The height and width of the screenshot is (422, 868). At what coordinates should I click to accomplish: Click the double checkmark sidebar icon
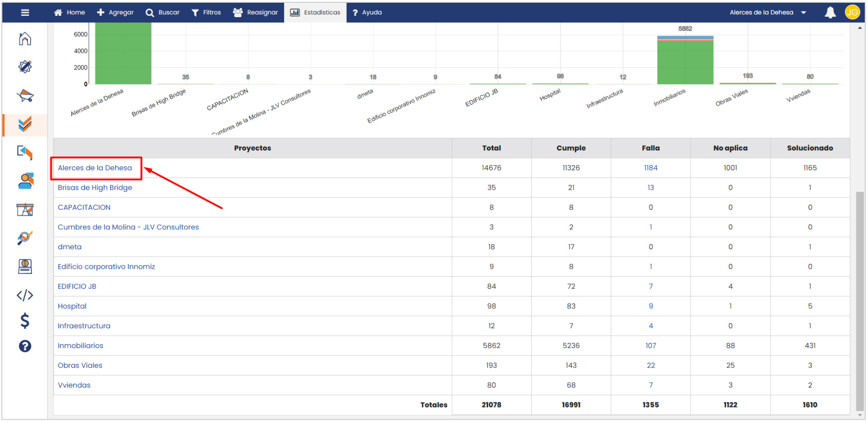click(25, 124)
